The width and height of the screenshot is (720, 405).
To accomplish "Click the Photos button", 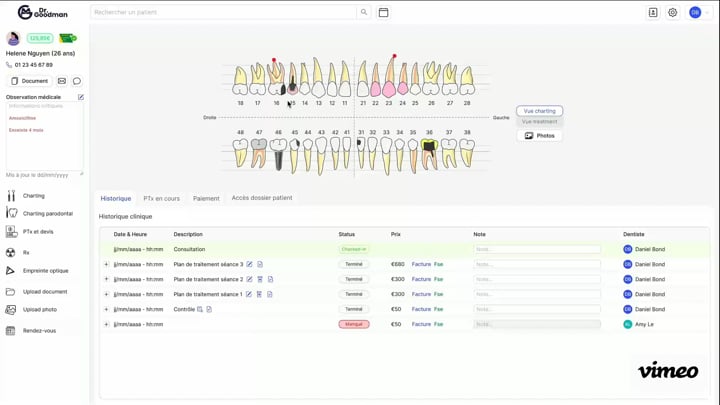I will coord(539,135).
